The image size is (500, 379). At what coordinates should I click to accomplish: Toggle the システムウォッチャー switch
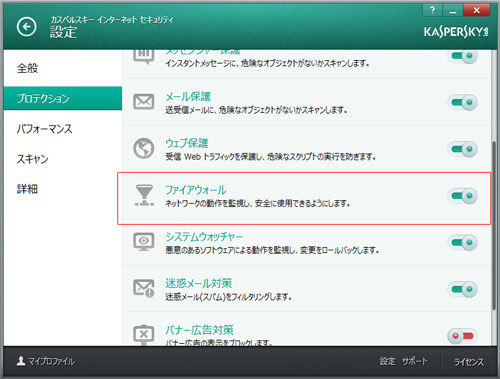tap(463, 242)
